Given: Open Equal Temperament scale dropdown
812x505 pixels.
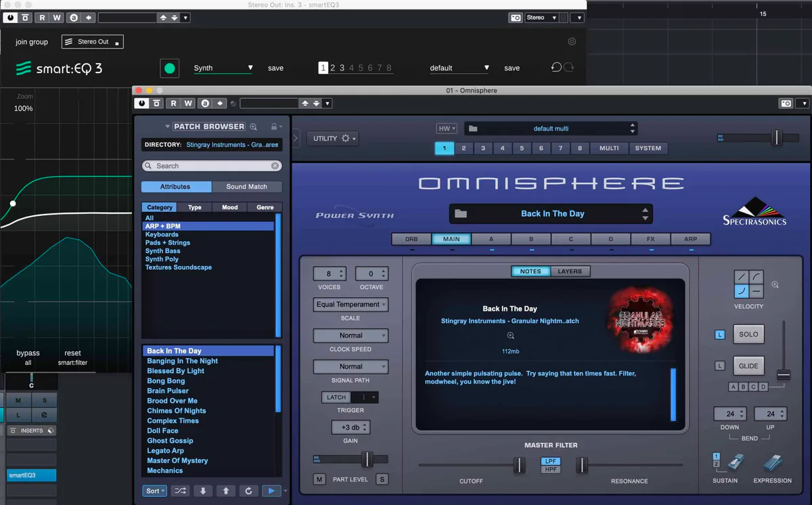Looking at the screenshot, I should coord(351,305).
